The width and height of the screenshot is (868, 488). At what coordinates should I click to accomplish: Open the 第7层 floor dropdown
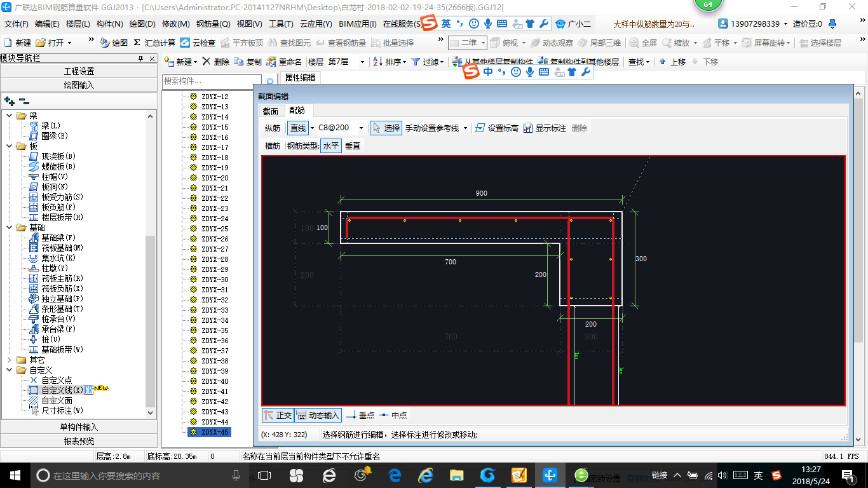(x=362, y=62)
